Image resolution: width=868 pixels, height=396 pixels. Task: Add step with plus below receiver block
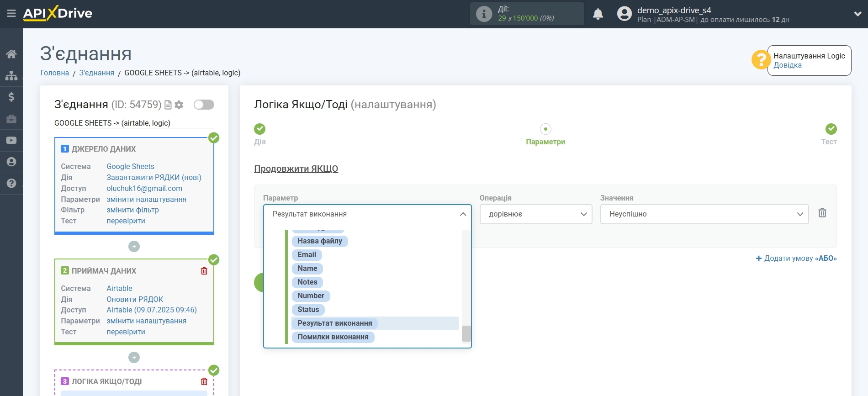134,357
